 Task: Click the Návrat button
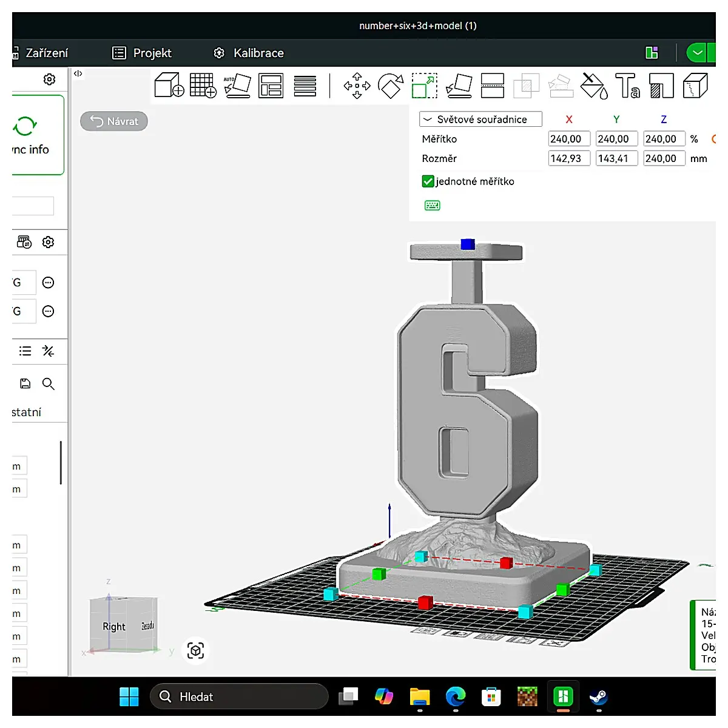click(114, 121)
